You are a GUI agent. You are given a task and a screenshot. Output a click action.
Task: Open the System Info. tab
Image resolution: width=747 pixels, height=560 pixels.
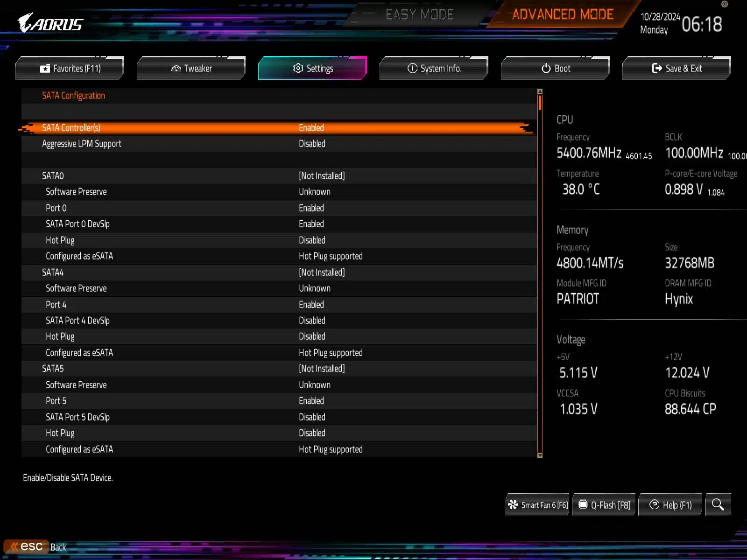coord(434,68)
